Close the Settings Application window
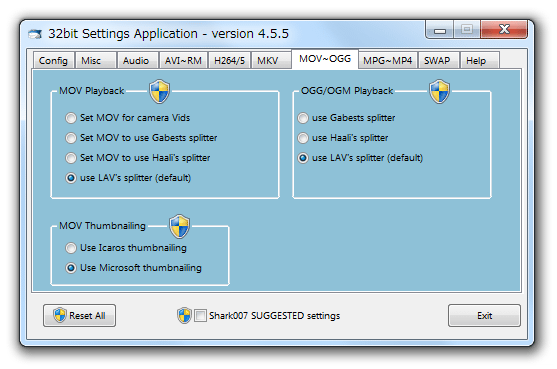 coord(504,29)
